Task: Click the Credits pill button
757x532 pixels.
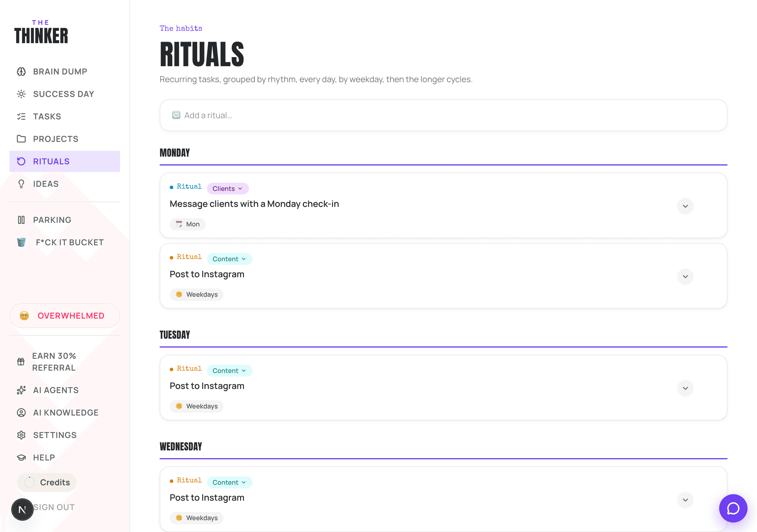Action: pos(47,482)
